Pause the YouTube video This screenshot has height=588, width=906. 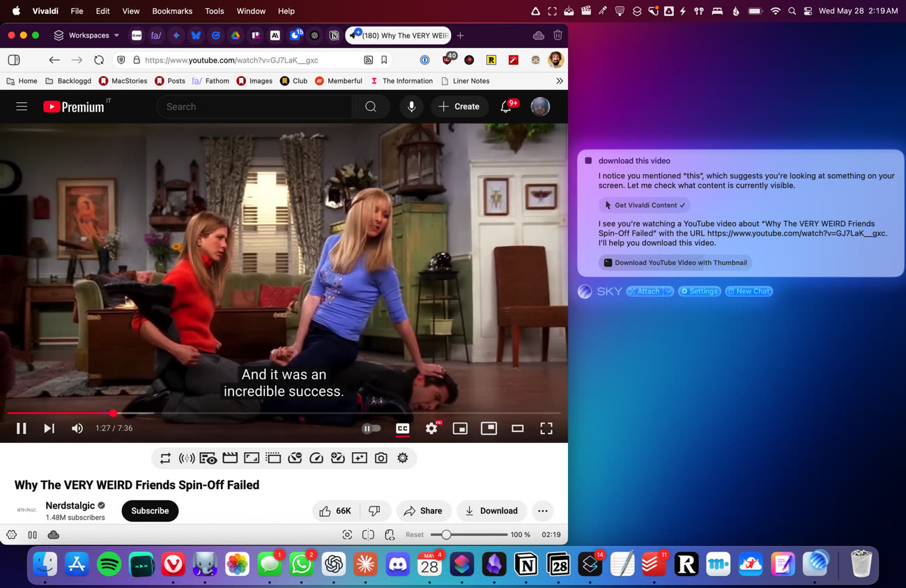coord(22,428)
